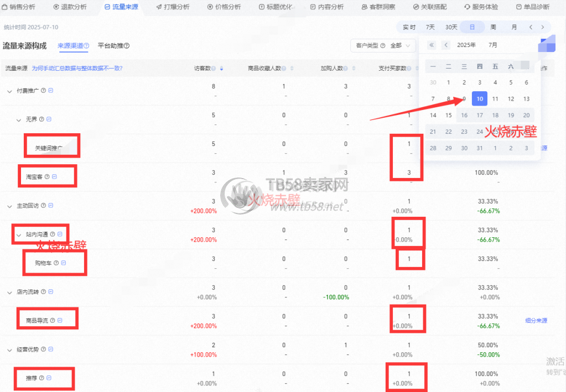
Task: Collapse the 付费推广 row
Action: coord(9,91)
